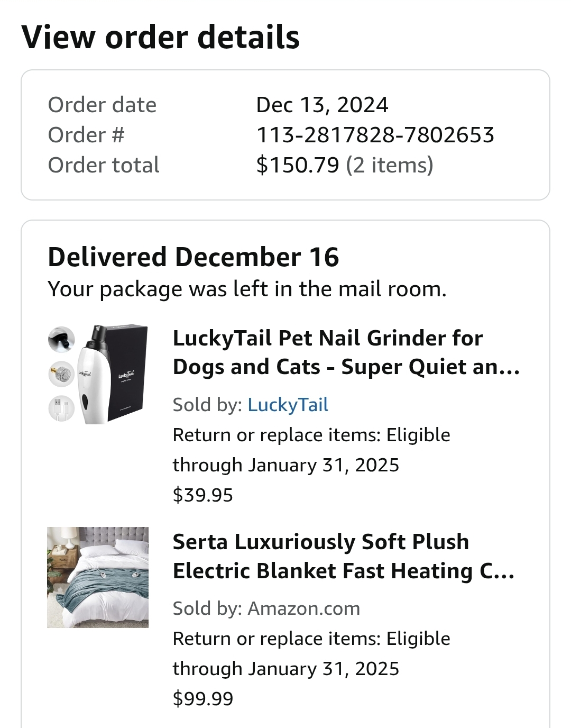Open Serta Electric Blanket product title
571x728 pixels.
344,556
